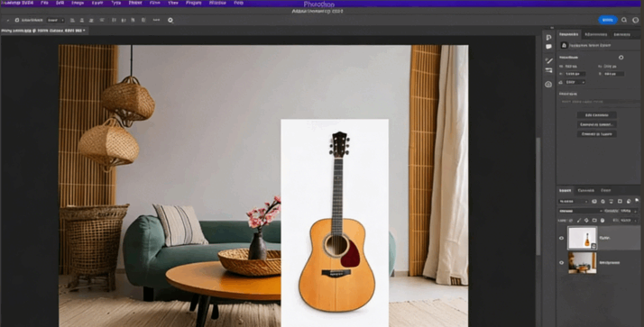Click the Convert to Layers button
Screen dimensions: 644x327
point(597,133)
